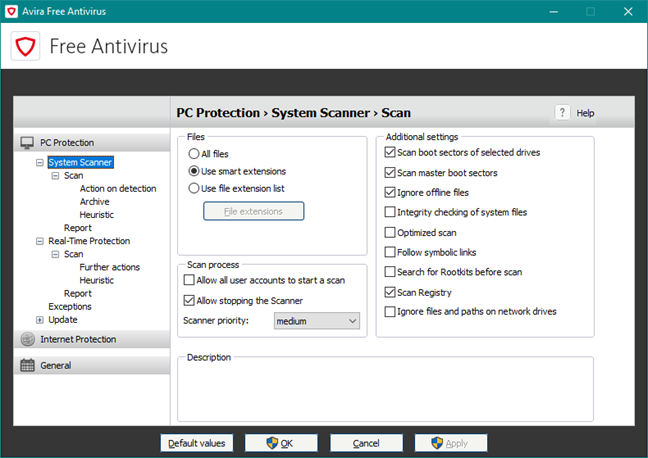Click the Cancel button
Viewport: 648px width, 458px height.
pos(366,443)
